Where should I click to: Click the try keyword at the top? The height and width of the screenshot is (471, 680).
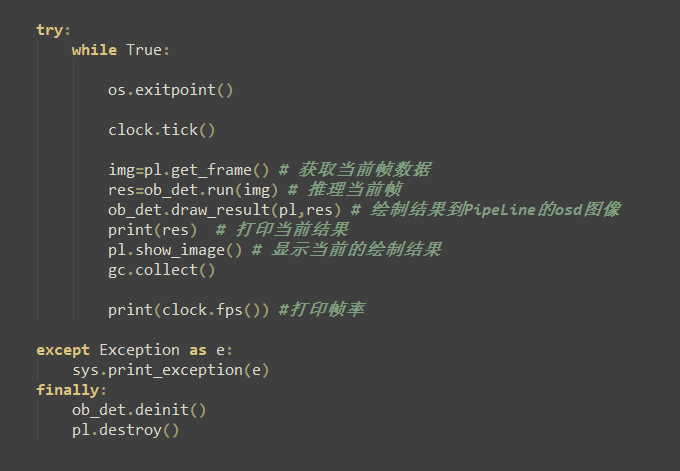click(x=50, y=30)
